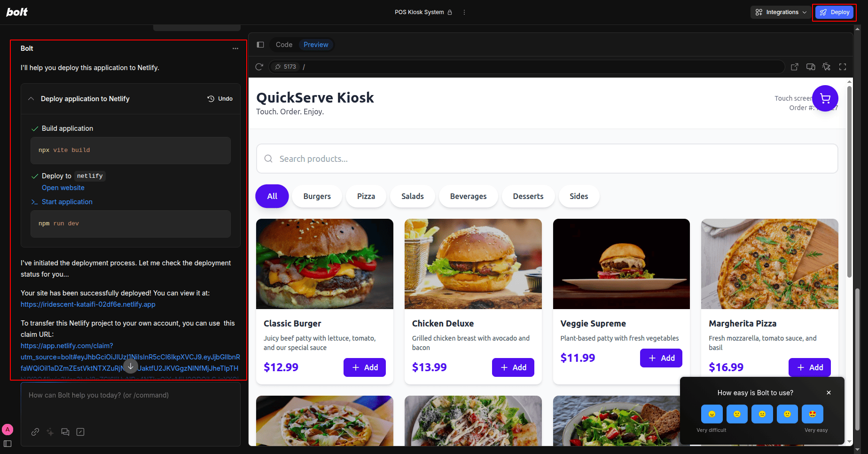Viewport: 868px width, 454px height.
Task: Open the Bolt message more options menu
Action: [235, 48]
